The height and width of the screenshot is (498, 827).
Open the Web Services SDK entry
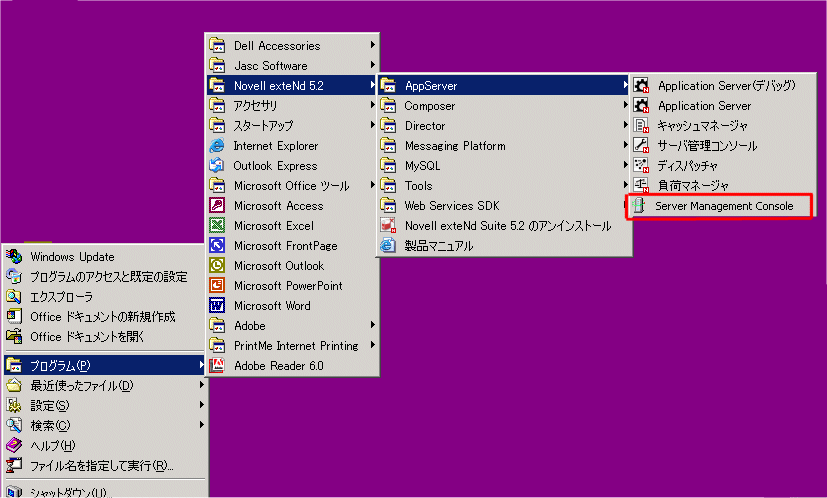504,205
